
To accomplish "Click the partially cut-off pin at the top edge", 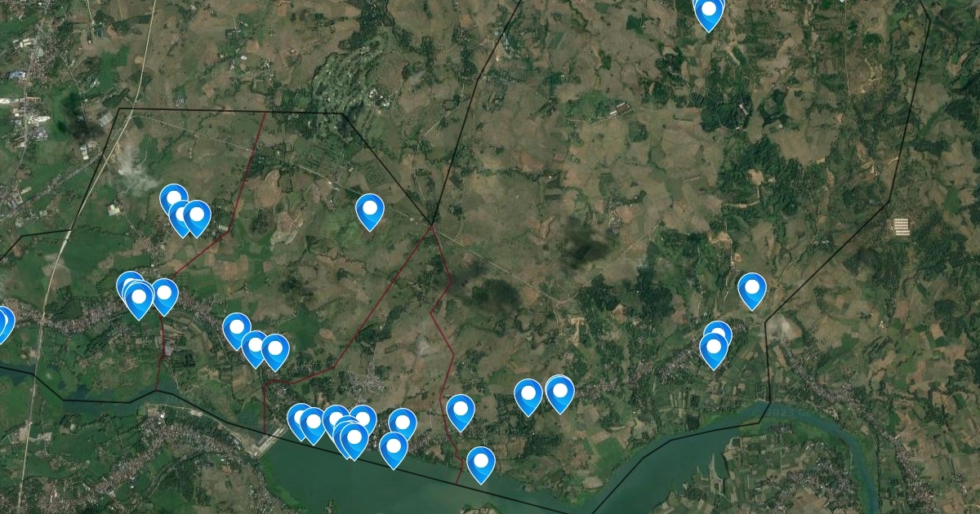I will pos(708,13).
